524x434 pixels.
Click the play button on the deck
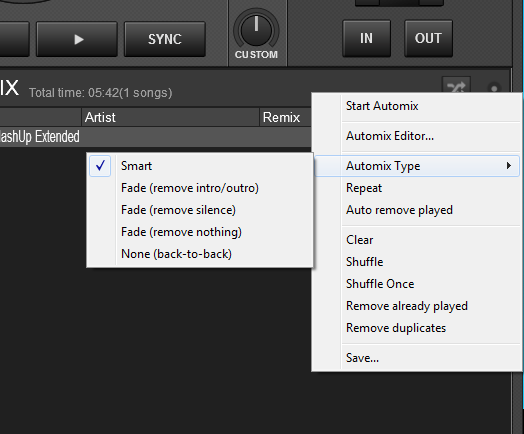click(77, 39)
